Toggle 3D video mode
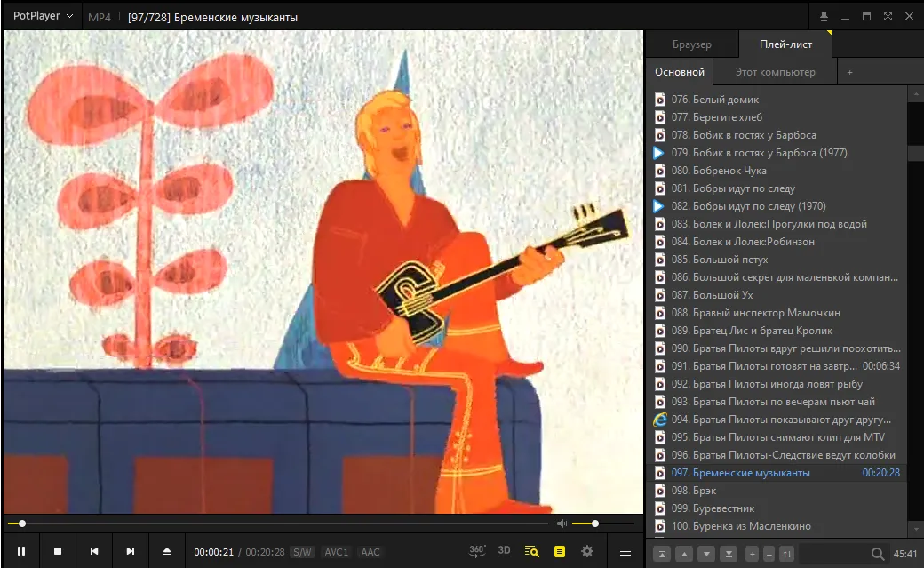This screenshot has width=924, height=568. point(504,551)
